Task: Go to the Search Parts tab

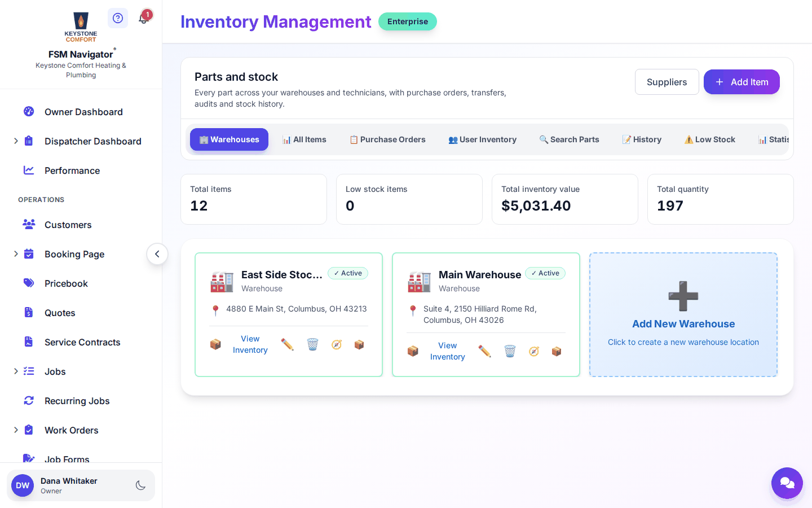Action: pyautogui.click(x=570, y=139)
